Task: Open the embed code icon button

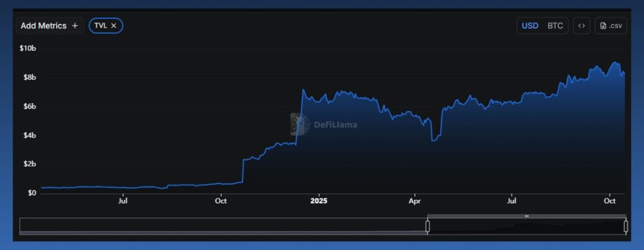Action: coord(582,26)
